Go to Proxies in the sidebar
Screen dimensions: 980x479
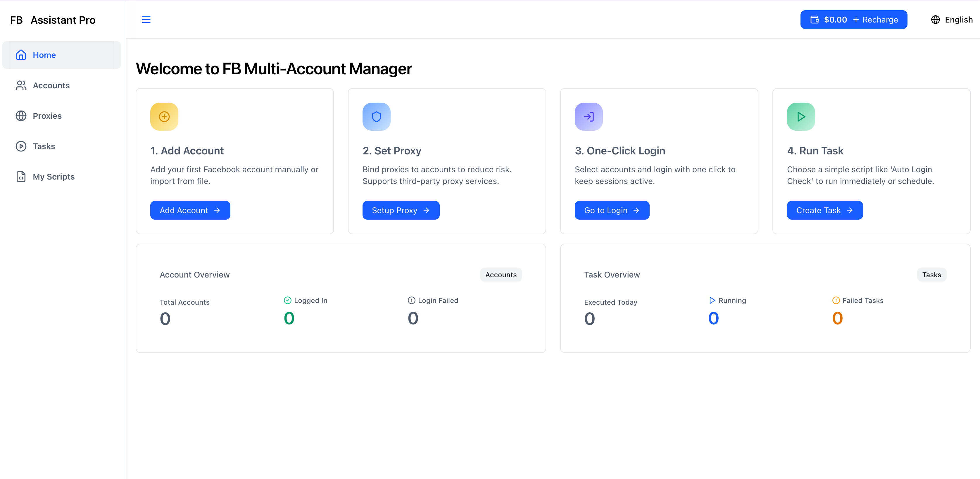(47, 116)
